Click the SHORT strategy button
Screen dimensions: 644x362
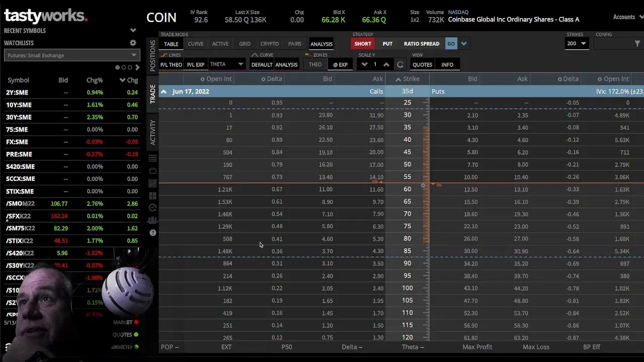tap(362, 44)
